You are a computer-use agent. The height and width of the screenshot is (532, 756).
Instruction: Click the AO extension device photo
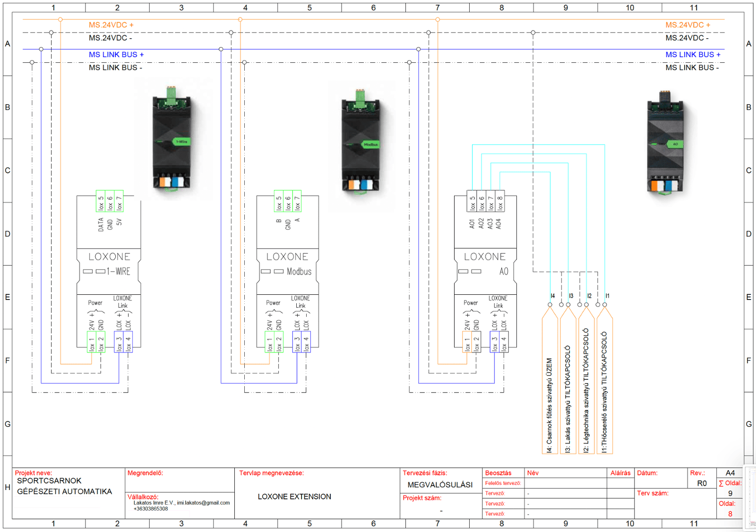665,142
